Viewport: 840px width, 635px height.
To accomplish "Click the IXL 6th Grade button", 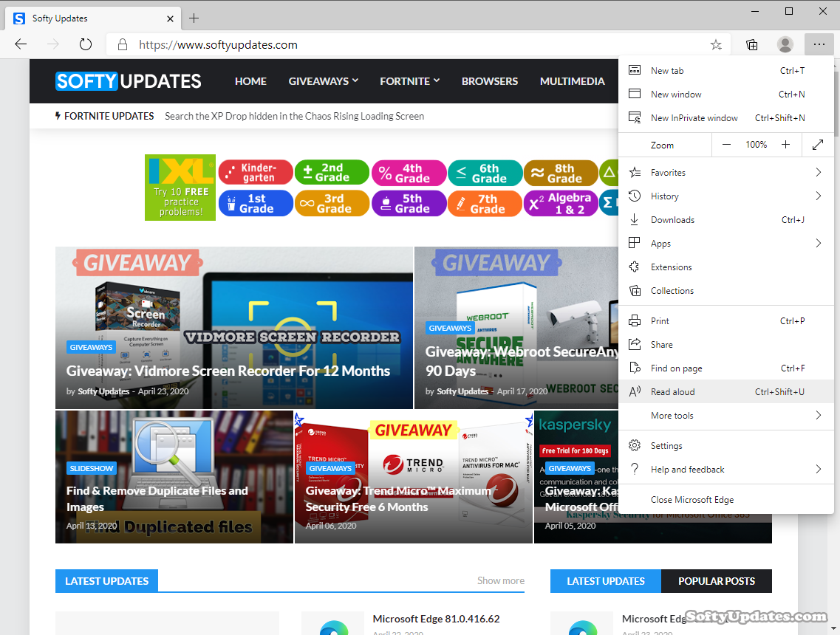I will (485, 172).
